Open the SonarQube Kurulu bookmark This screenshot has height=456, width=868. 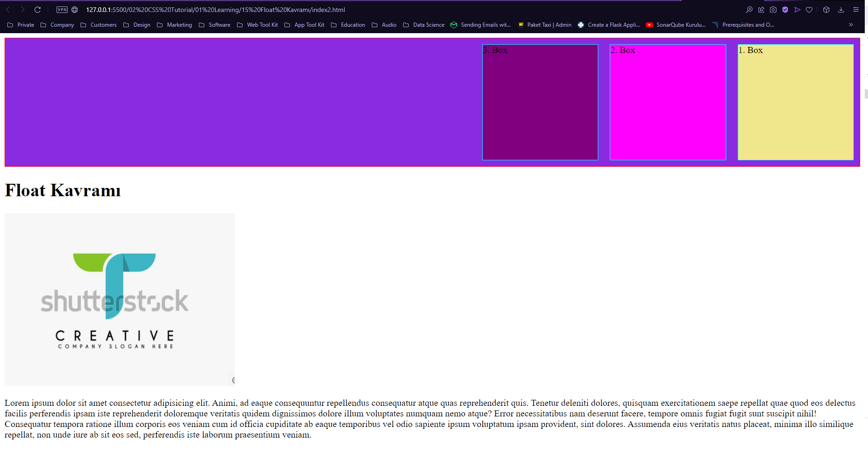click(x=680, y=25)
